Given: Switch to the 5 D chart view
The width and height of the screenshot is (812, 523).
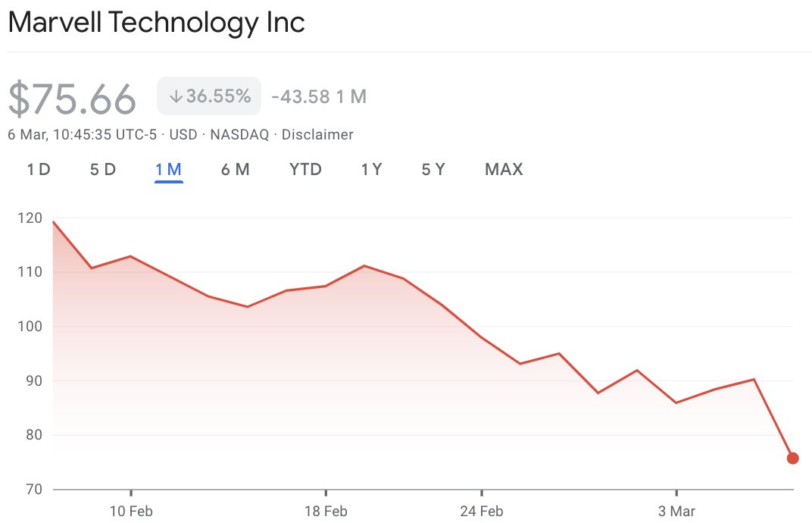Looking at the screenshot, I should 103,170.
